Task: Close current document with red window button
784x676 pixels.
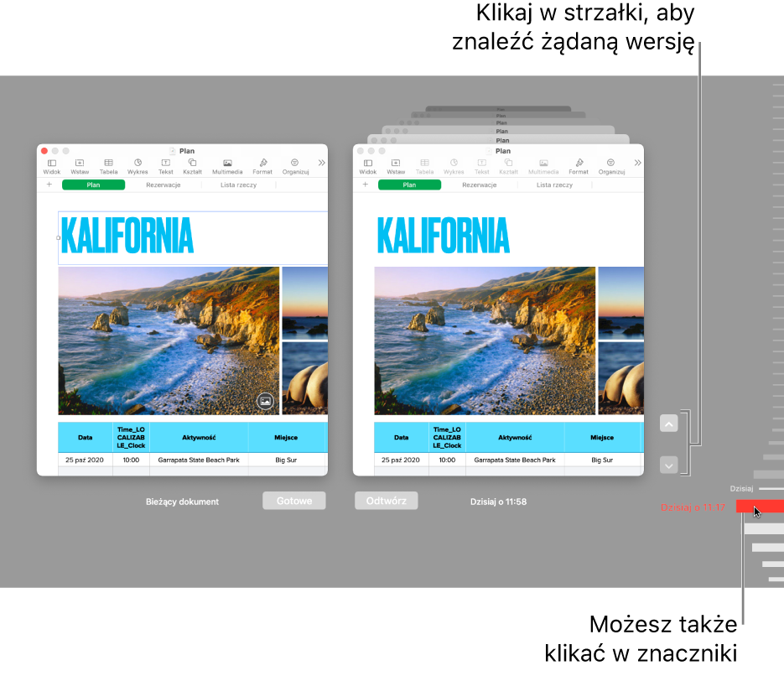Action: (x=44, y=150)
